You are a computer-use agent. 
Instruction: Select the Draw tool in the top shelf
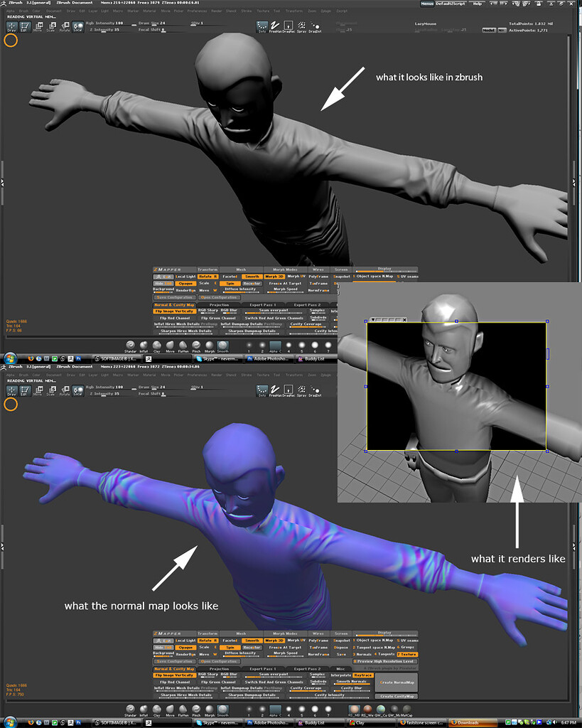[x=11, y=26]
